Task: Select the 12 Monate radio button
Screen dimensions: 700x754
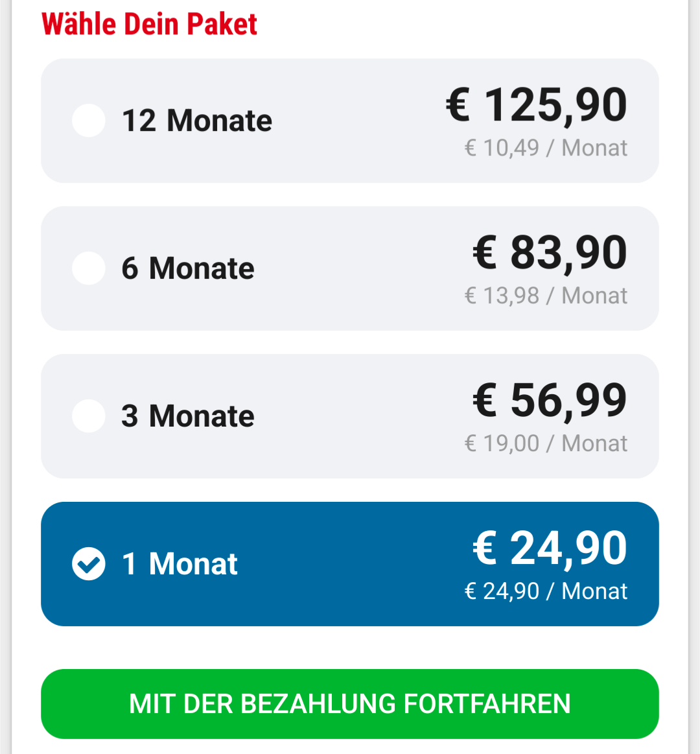Action: 89,121
